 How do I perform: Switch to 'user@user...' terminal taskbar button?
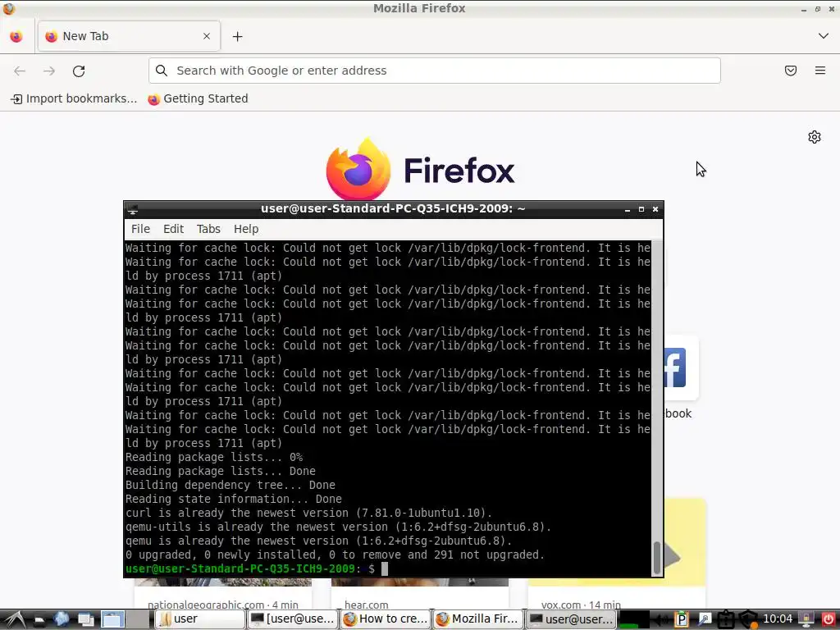coord(571,619)
